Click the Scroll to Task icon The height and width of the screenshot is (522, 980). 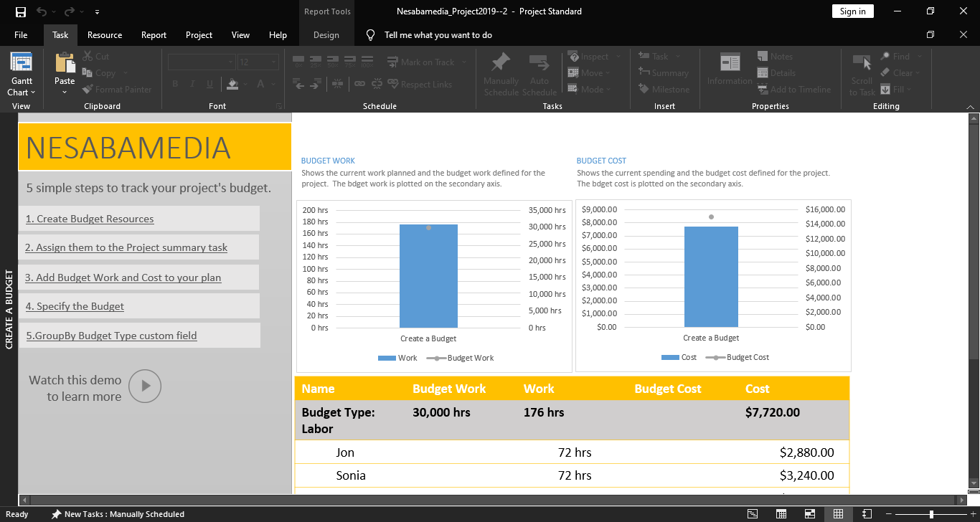coord(862,62)
